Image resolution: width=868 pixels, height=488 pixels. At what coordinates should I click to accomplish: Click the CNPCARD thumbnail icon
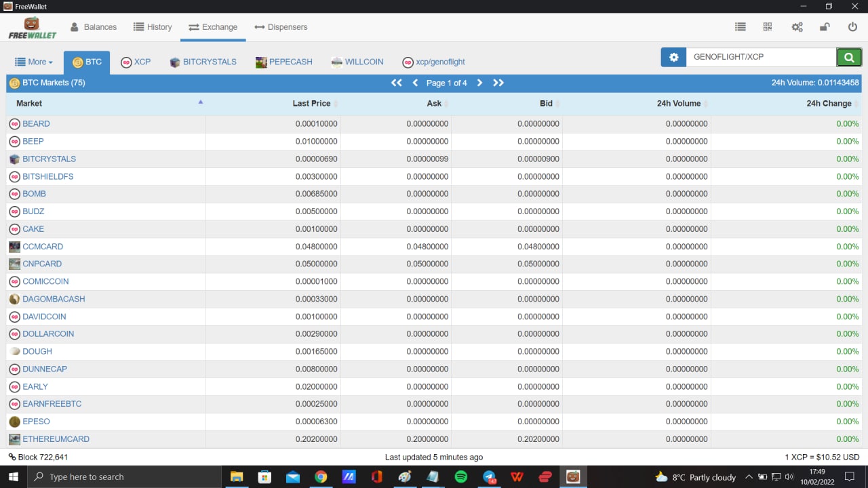coord(14,264)
